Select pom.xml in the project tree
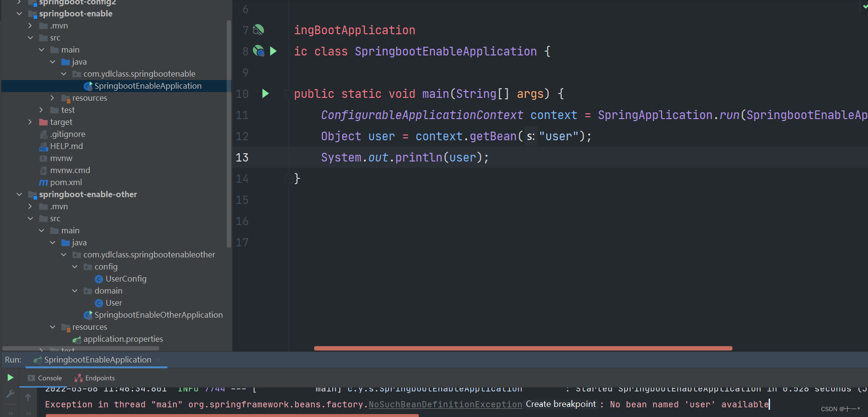The height and width of the screenshot is (417, 868). pyautogui.click(x=66, y=182)
